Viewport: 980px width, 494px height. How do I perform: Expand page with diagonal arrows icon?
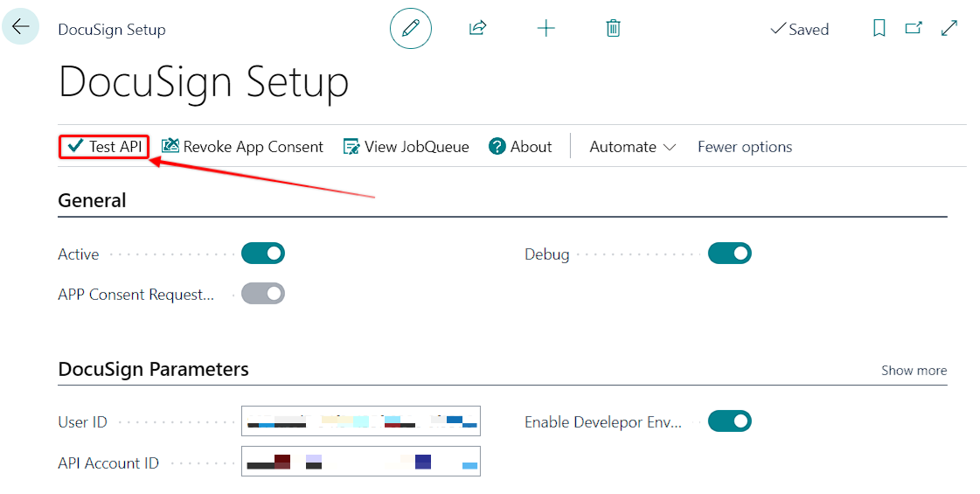click(x=949, y=28)
